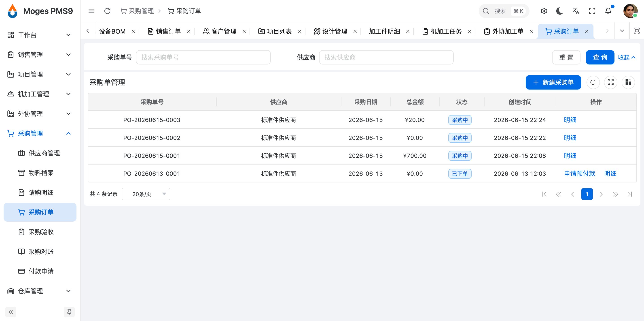Focus the 采购单号 search field
This screenshot has height=321, width=644.
[x=203, y=57]
